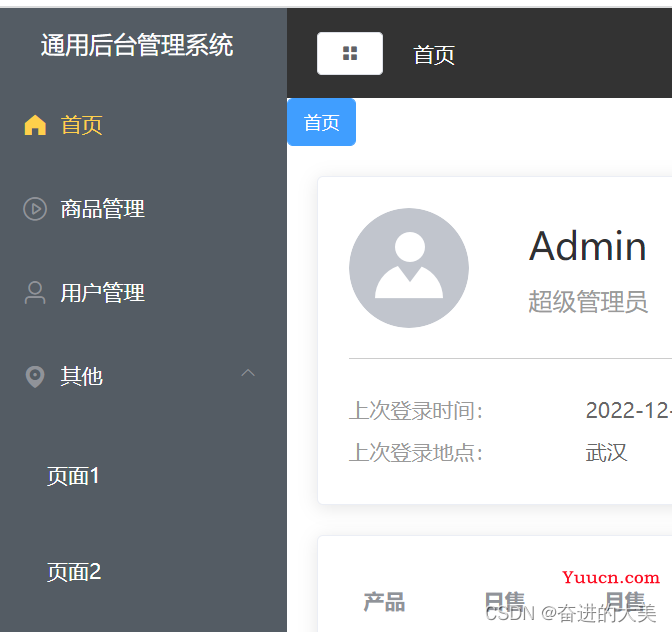Click the play-circle icon beside 商品管理
The image size is (672, 632).
pyautogui.click(x=35, y=209)
